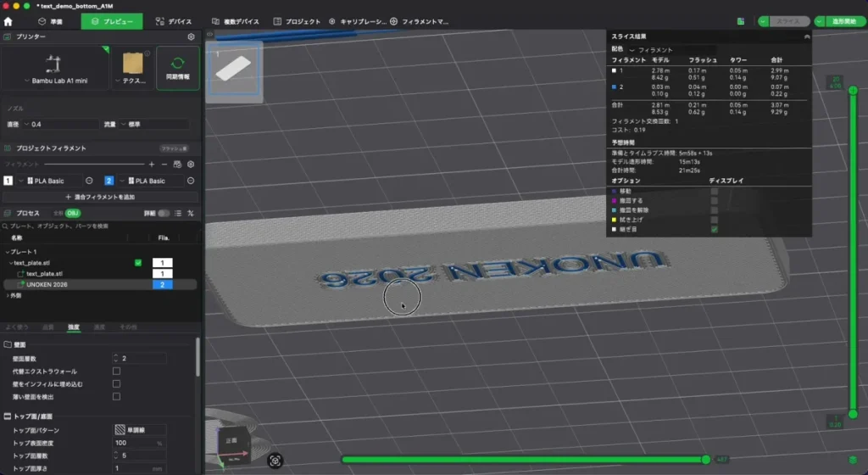The width and height of the screenshot is (868, 475).
Task: Collapse the プレート 1 tree node
Action: click(x=7, y=252)
